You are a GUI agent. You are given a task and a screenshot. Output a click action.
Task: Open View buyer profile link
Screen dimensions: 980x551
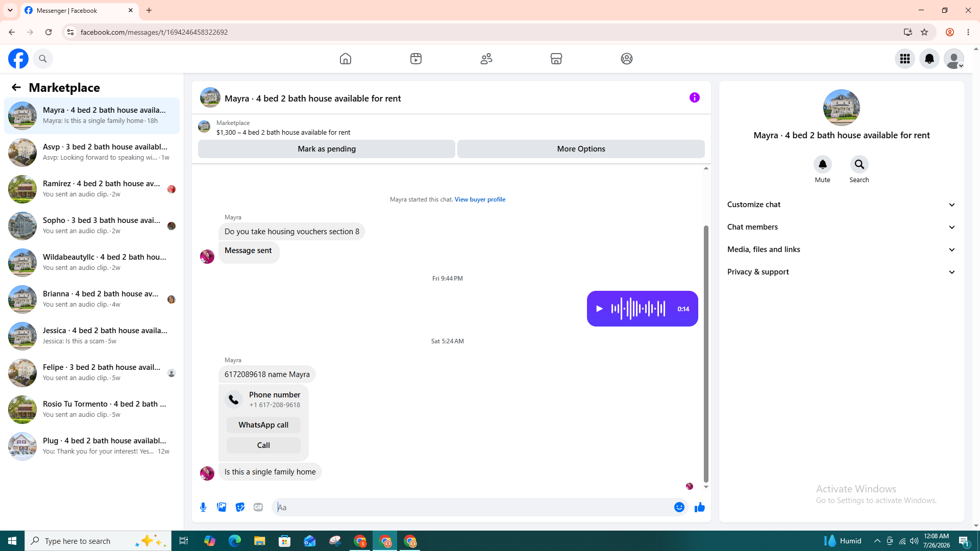pyautogui.click(x=480, y=199)
